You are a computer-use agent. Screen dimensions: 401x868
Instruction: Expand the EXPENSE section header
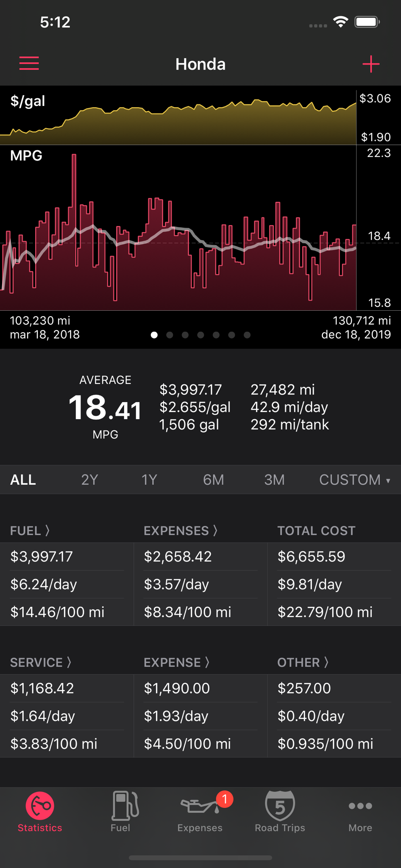[177, 662]
